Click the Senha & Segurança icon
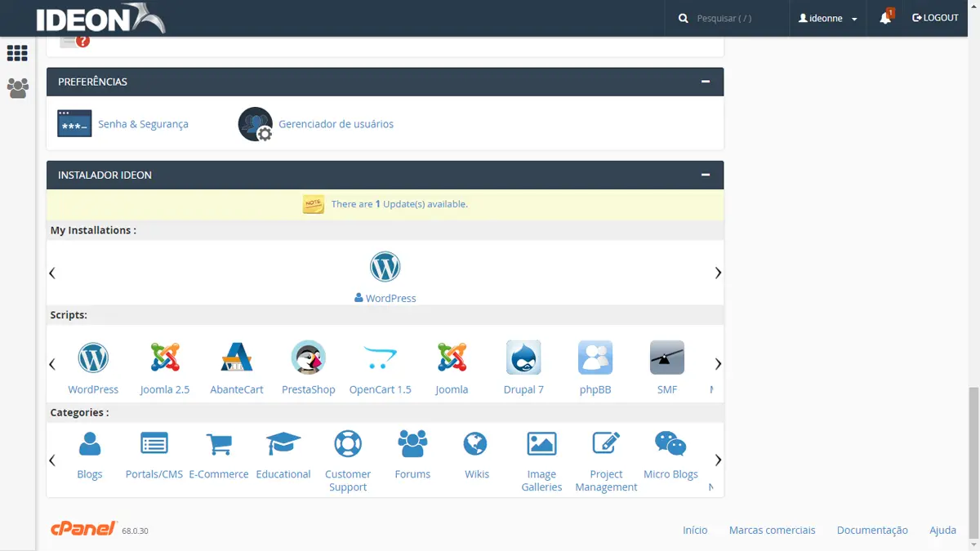Viewport: 980px width, 551px height. [73, 122]
